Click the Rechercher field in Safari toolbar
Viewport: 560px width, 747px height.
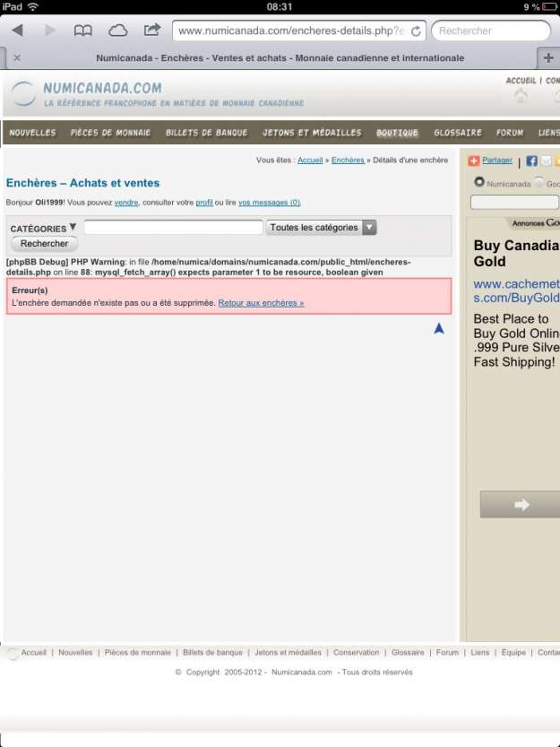tap(491, 31)
